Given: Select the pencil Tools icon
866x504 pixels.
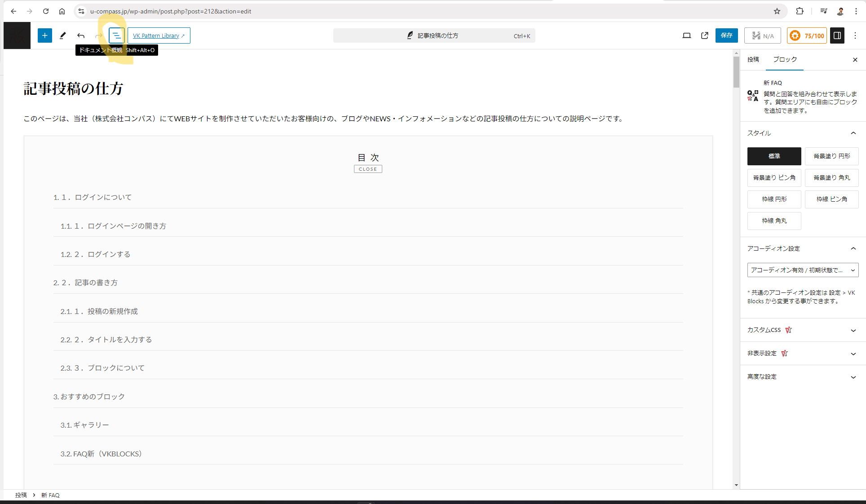Looking at the screenshot, I should point(63,35).
